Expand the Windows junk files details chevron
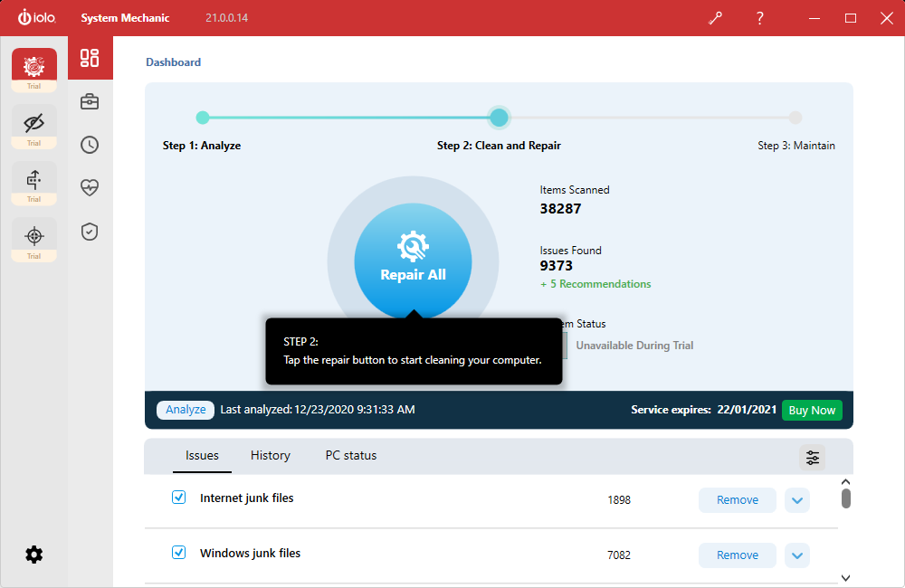 (x=797, y=555)
